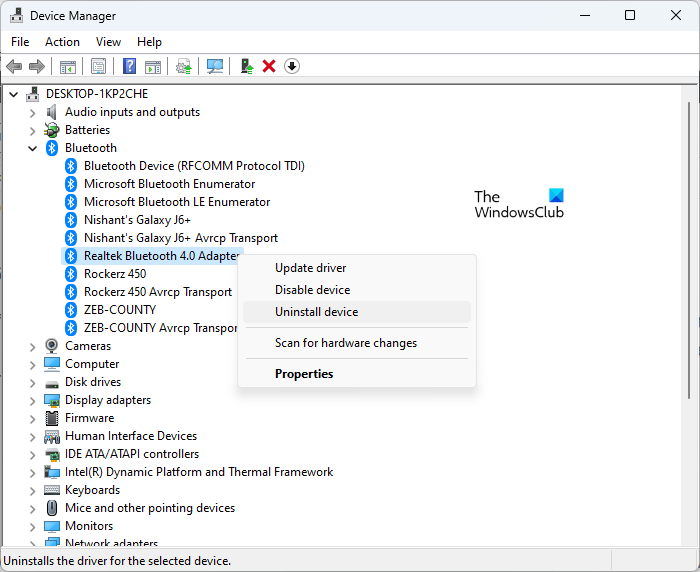Select Microsoft Bluetooth LE Enumerator
The height and width of the screenshot is (572, 700).
click(177, 202)
